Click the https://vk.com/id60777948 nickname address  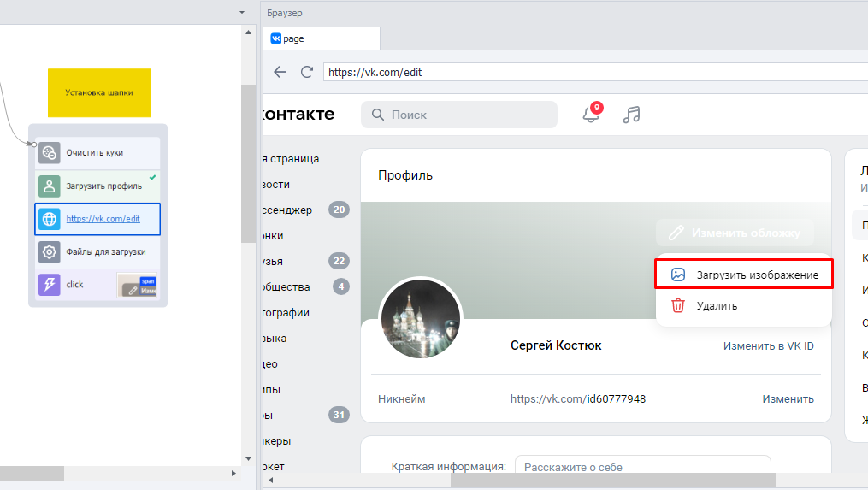pos(578,399)
